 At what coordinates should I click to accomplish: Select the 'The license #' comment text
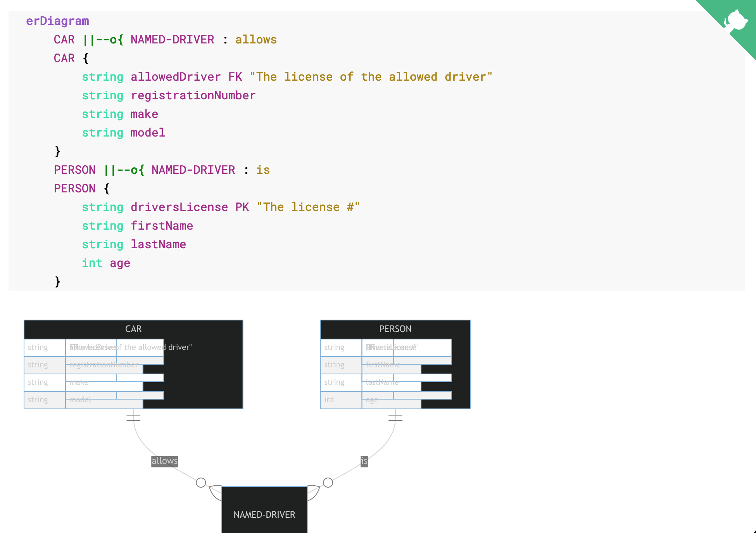[307, 207]
